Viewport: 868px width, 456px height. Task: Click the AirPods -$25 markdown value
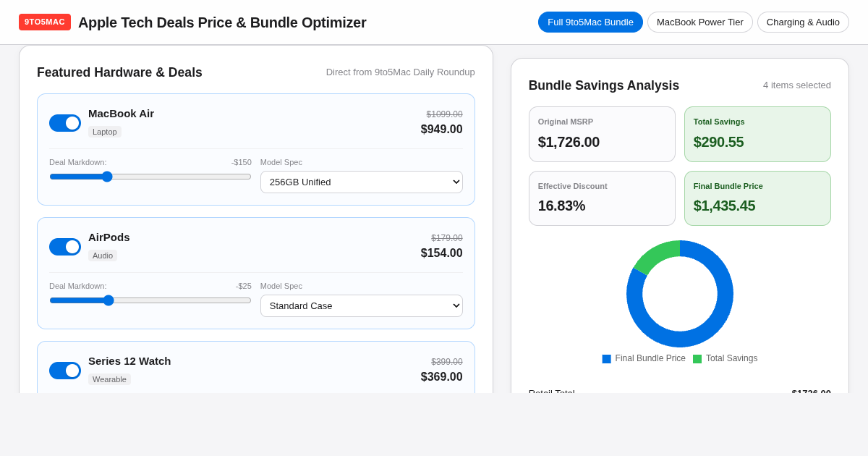pos(244,286)
